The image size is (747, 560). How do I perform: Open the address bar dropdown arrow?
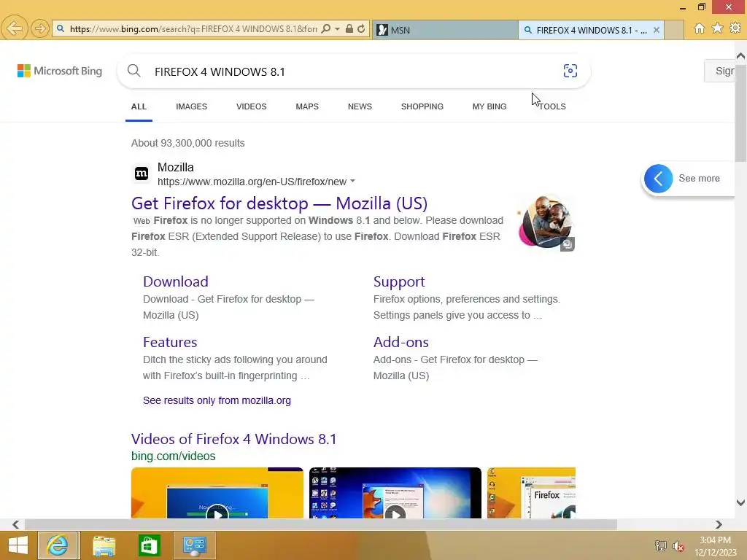pos(337,29)
